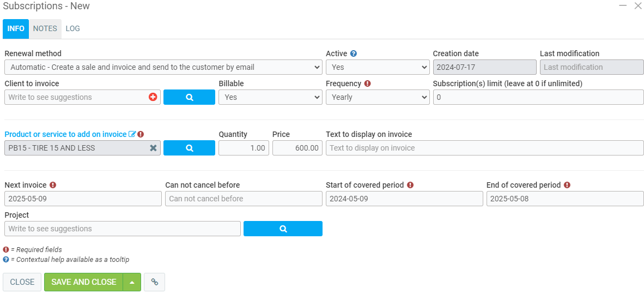Change the Frequency dropdown from Yearly
Screen dimensions: 644x293
pos(377,97)
